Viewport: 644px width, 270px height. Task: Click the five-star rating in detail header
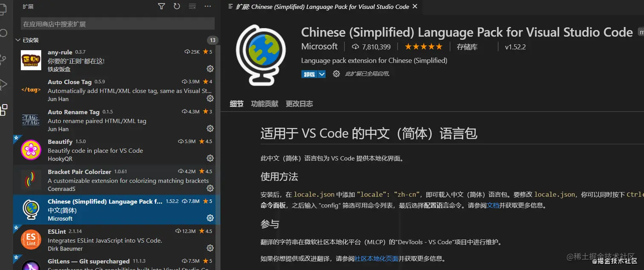tap(423, 46)
